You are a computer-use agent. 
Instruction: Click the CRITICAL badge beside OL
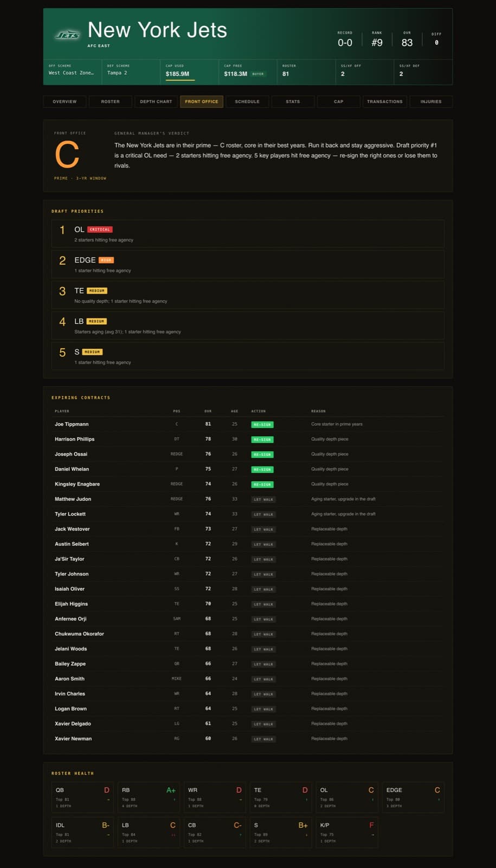coord(100,229)
